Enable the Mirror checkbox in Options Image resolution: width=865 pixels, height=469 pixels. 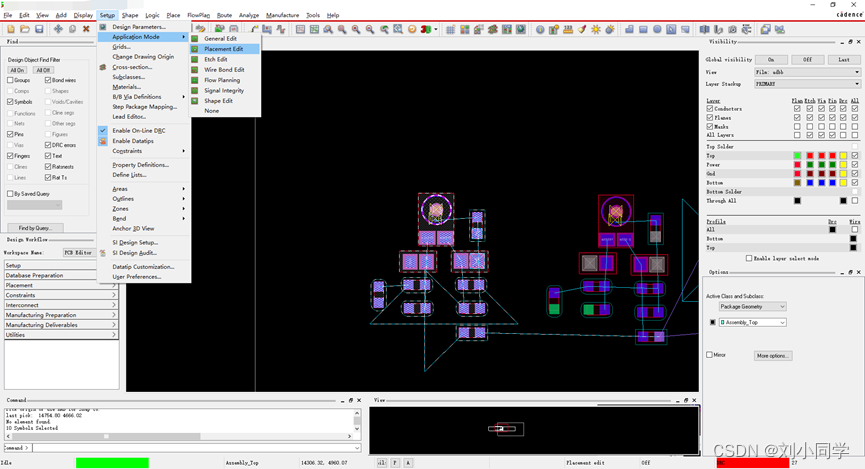(x=710, y=355)
